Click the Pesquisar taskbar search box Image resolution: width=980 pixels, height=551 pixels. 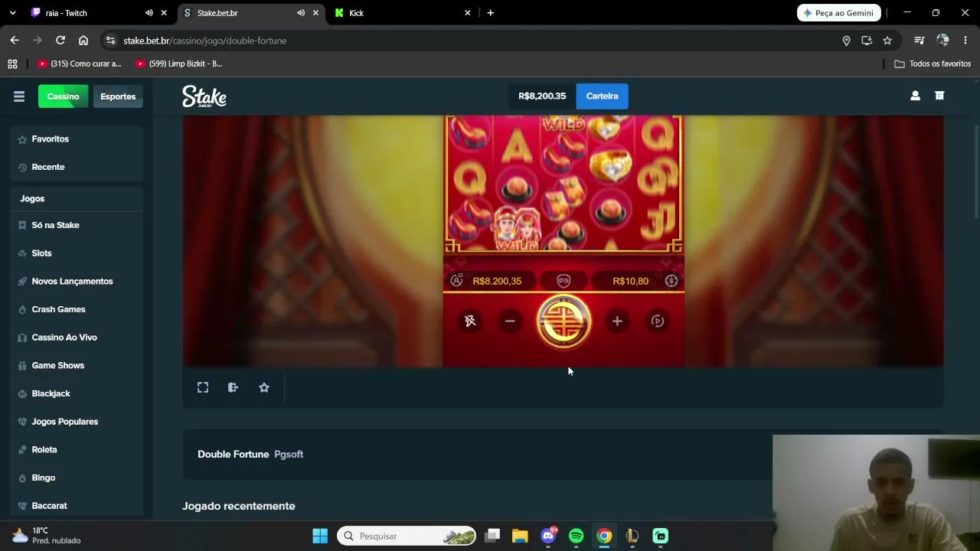[x=407, y=536]
